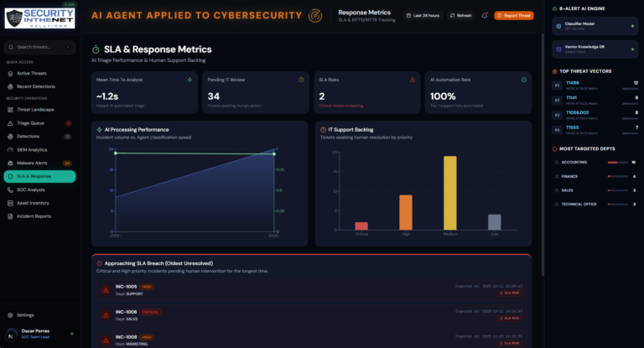Click the AI Automation Rate check icon
This screenshot has height=348, width=644.
pos(523,80)
